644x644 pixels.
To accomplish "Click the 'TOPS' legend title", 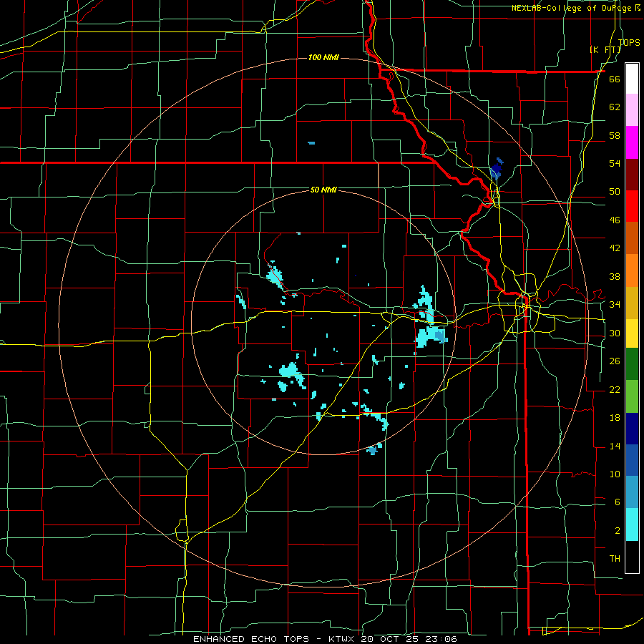I will 629,43.
